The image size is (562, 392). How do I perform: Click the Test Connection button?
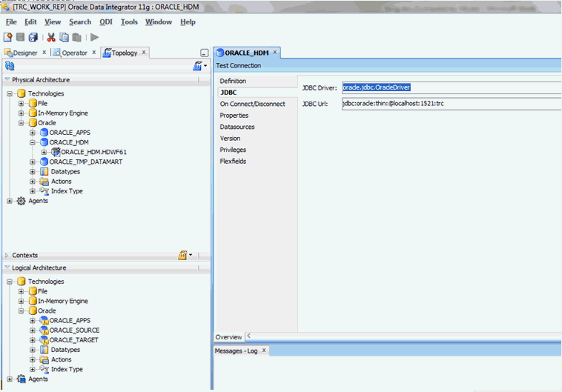coord(238,65)
